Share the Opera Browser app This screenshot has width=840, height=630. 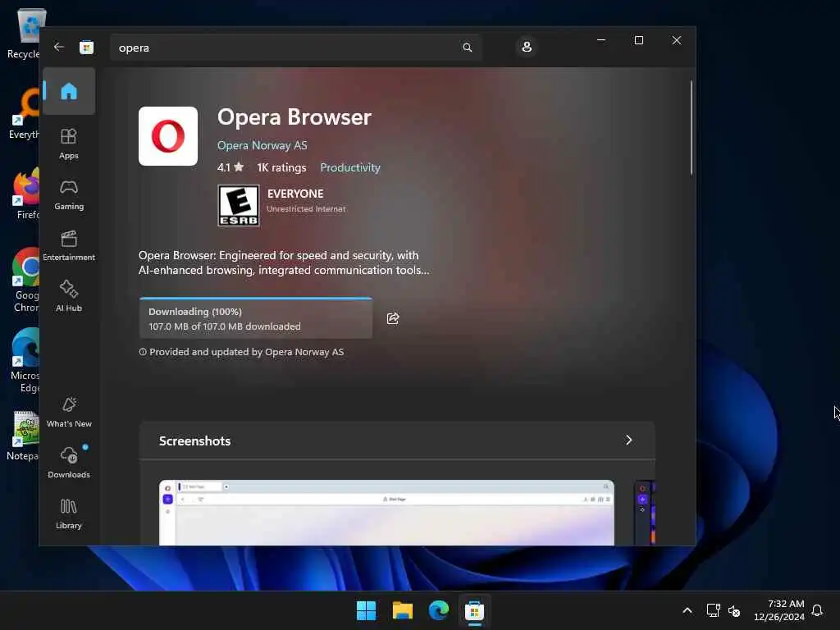393,319
